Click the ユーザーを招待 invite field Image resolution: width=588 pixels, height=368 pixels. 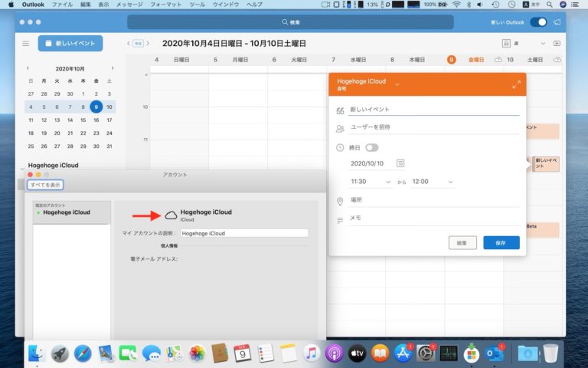point(434,127)
